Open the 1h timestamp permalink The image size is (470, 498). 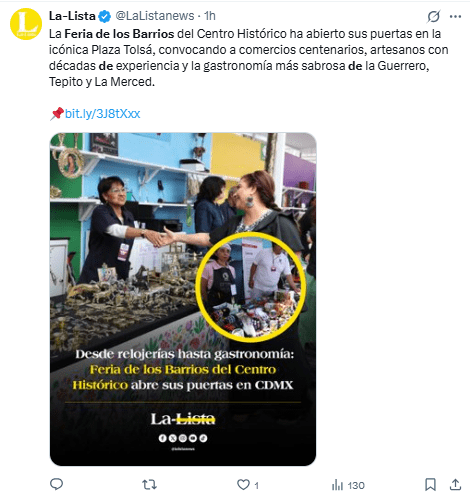tap(210, 16)
